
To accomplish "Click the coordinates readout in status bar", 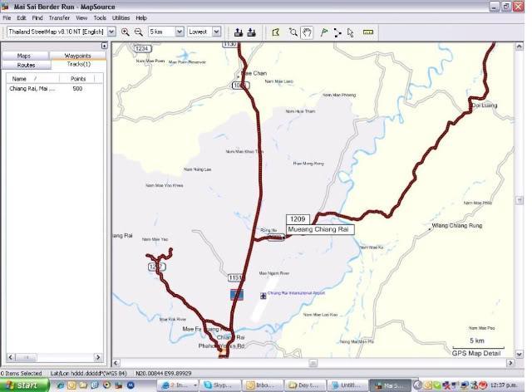I will 164,373.
